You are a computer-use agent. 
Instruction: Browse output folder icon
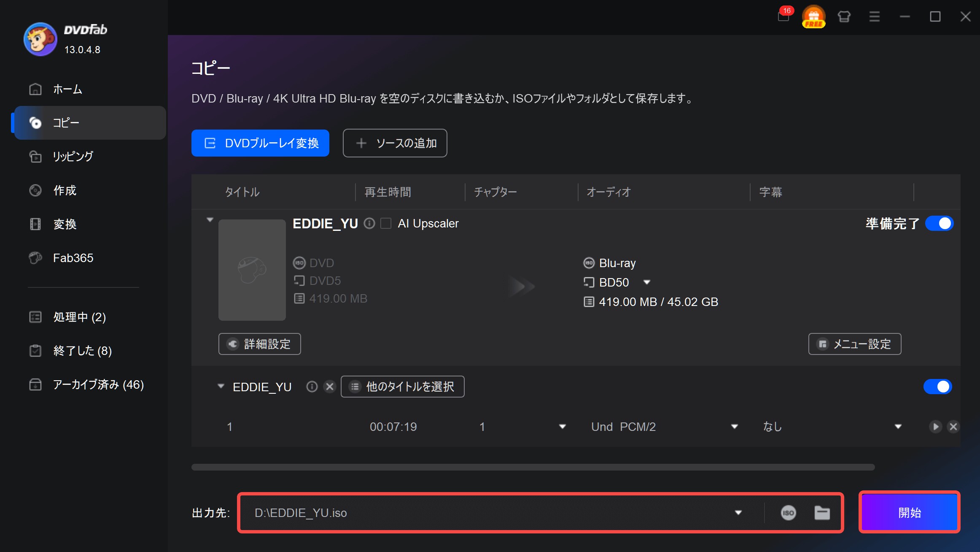point(822,513)
